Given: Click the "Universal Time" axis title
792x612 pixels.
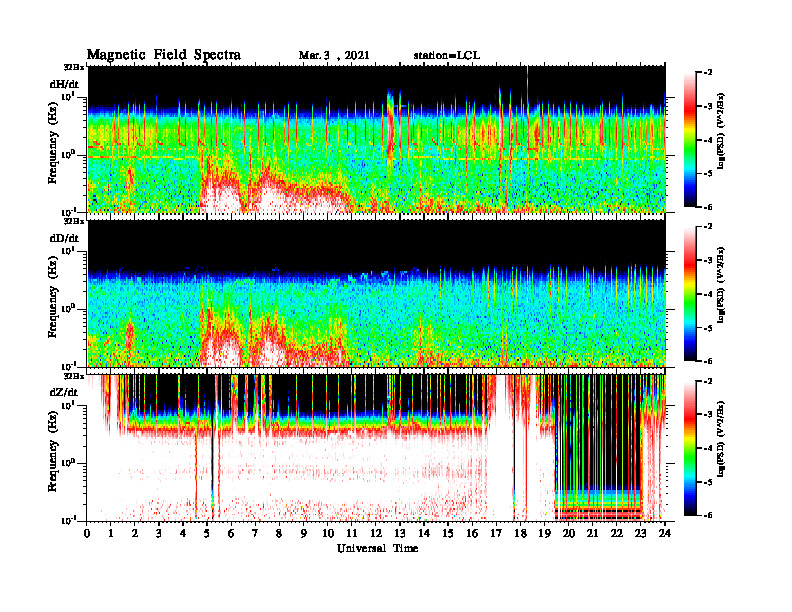Looking at the screenshot, I should 377,548.
